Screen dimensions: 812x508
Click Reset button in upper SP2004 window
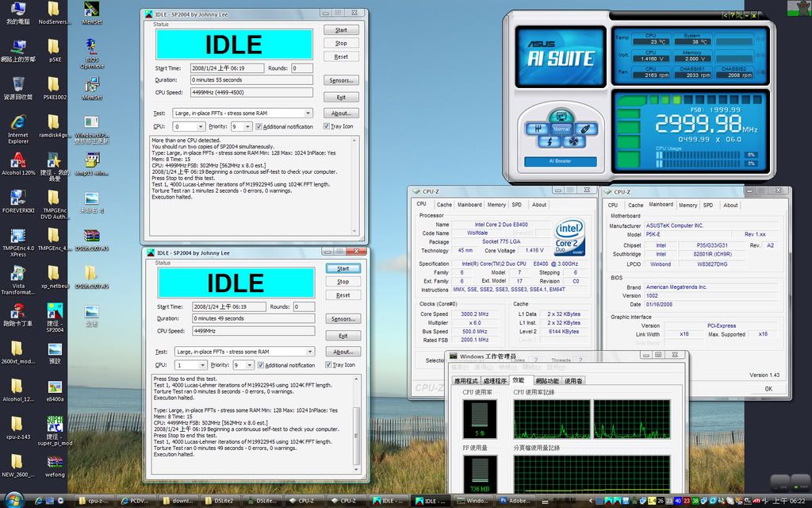click(341, 57)
